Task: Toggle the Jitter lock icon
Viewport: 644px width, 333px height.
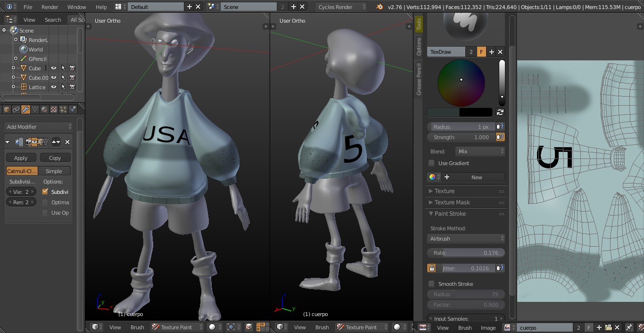Action: pos(431,268)
